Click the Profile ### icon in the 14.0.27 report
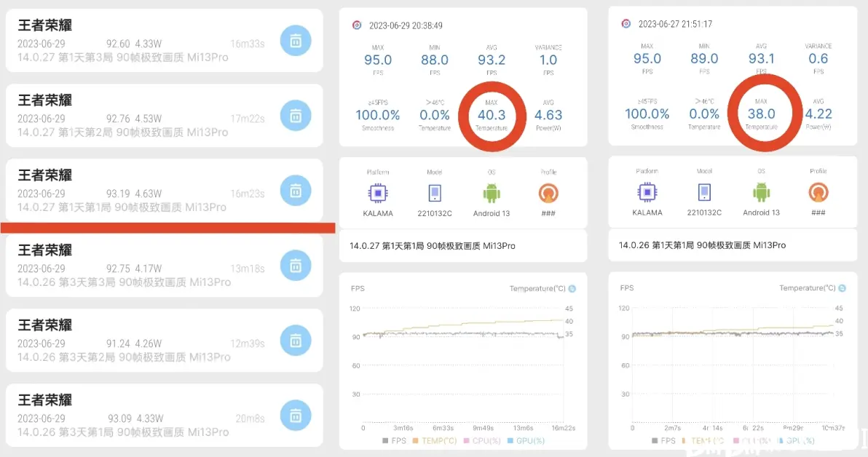The width and height of the screenshot is (868, 457). click(x=548, y=193)
